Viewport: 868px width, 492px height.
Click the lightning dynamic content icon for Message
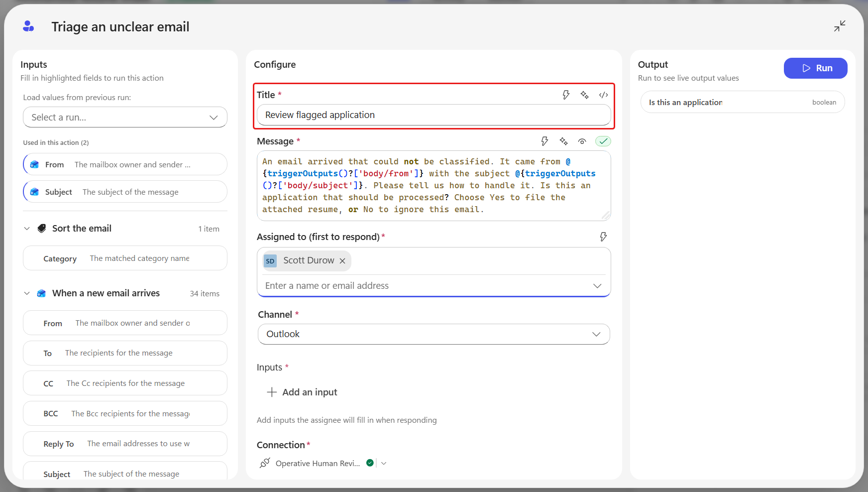(544, 141)
